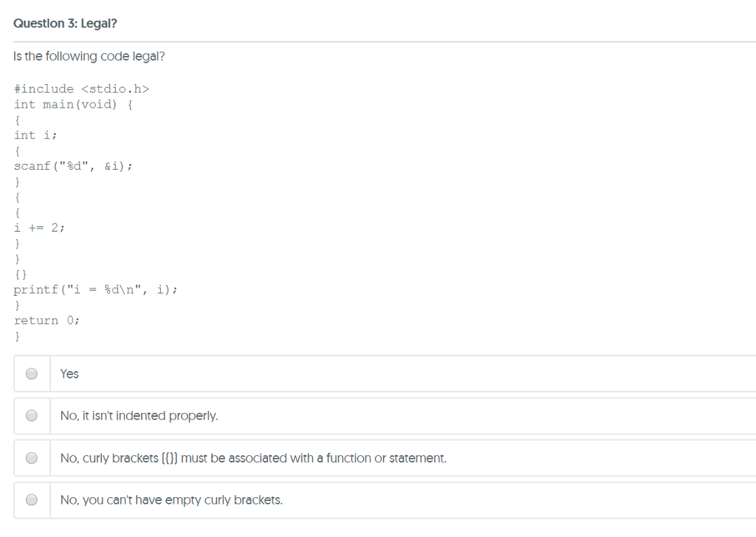Select the Yes radio button
The height and width of the screenshot is (537, 756).
[x=31, y=373]
